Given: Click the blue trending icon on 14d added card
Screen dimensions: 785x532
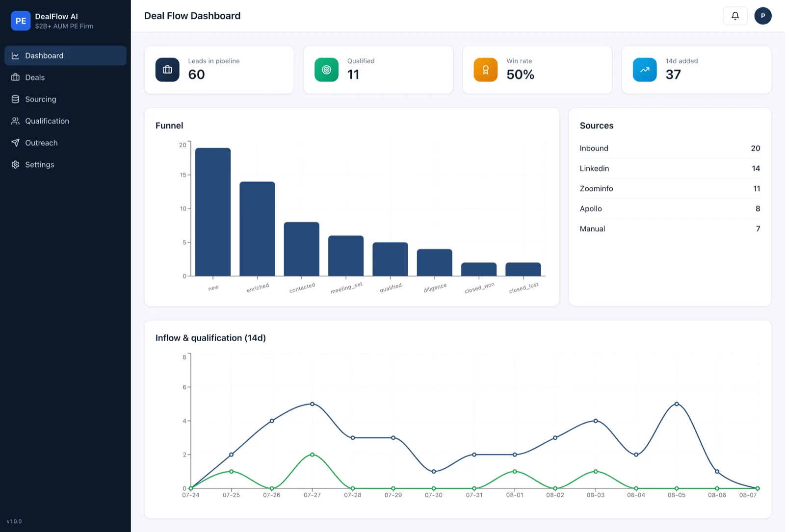Looking at the screenshot, I should pos(645,70).
